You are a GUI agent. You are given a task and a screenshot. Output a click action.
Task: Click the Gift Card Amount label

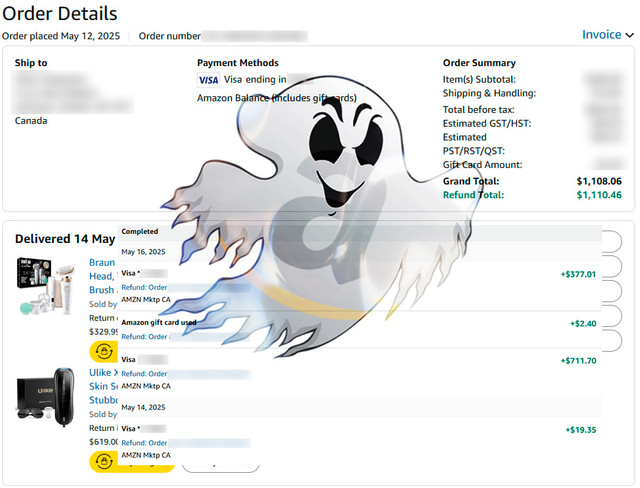coord(482,165)
